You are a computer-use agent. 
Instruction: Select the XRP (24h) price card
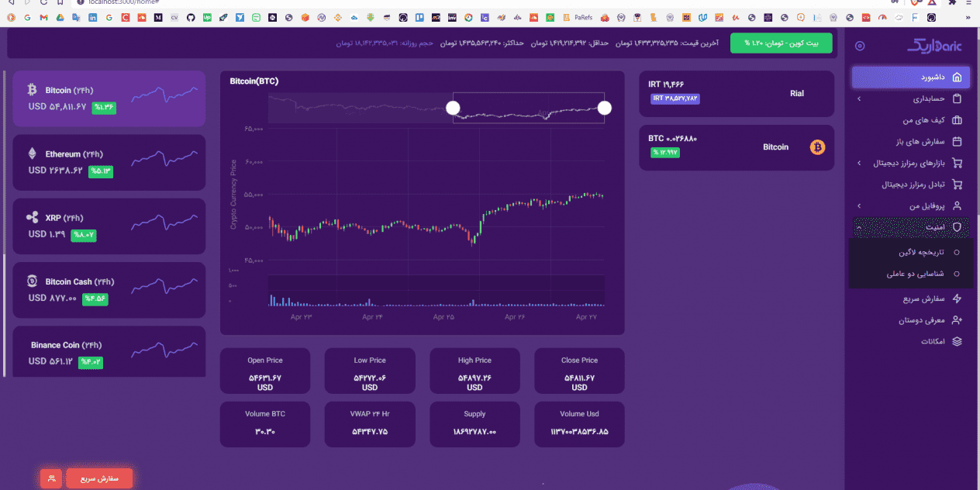point(109,226)
